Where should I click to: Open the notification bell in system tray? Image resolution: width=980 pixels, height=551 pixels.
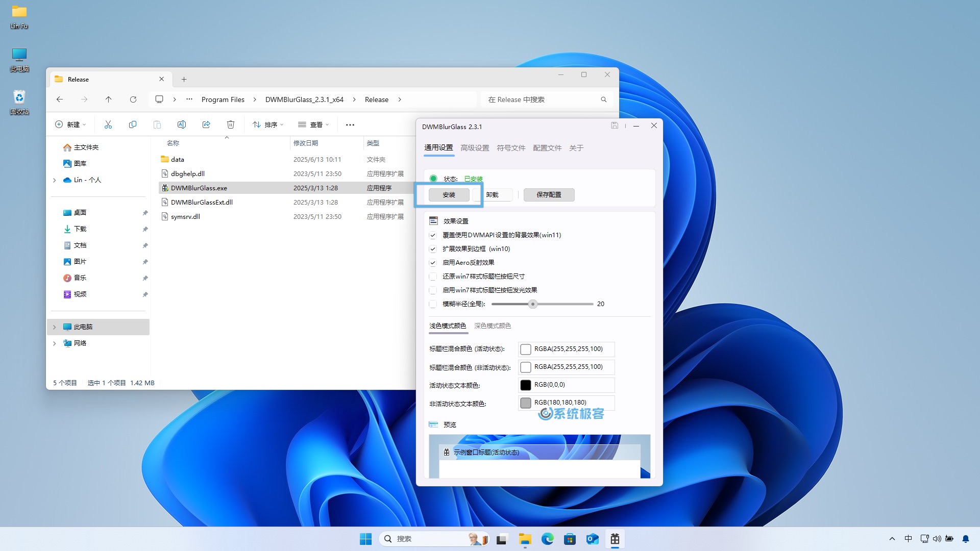[966, 539]
